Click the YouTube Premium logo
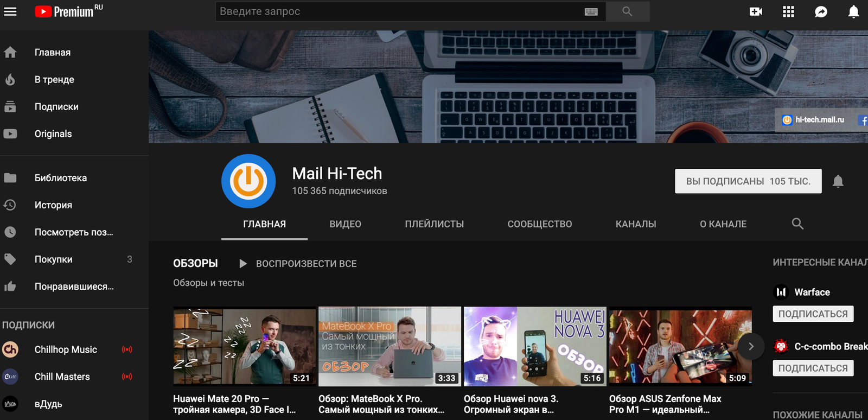The height and width of the screenshot is (420, 868). coord(68,11)
